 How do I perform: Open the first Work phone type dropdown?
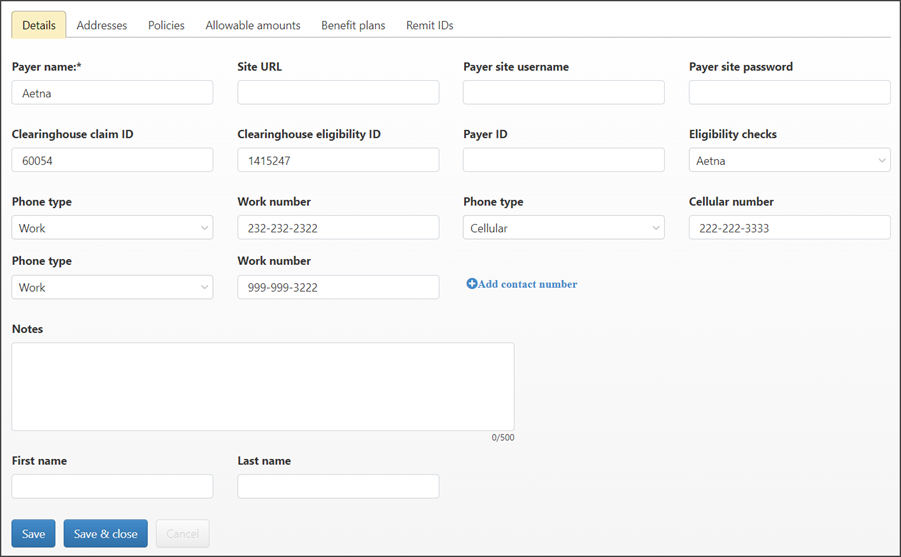[x=112, y=228]
